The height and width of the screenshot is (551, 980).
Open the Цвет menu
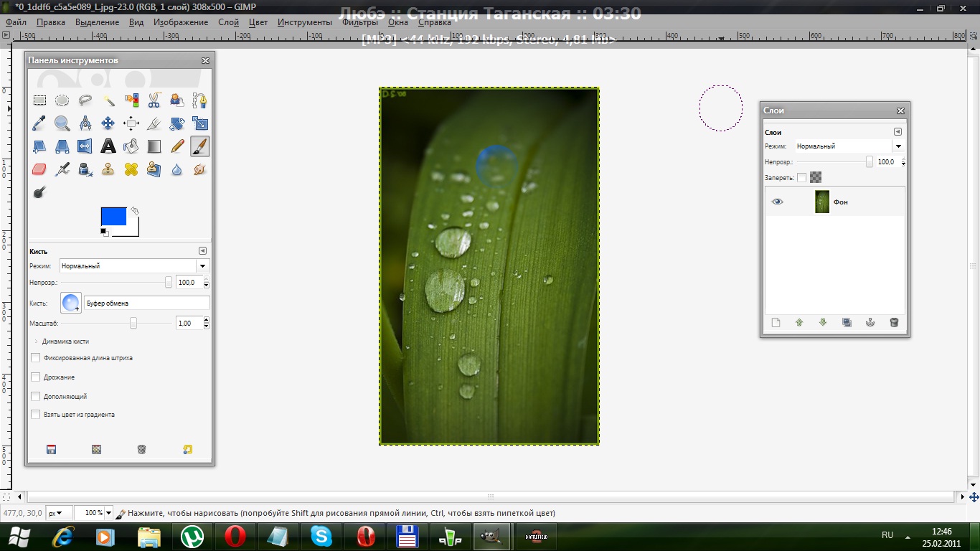tap(258, 22)
